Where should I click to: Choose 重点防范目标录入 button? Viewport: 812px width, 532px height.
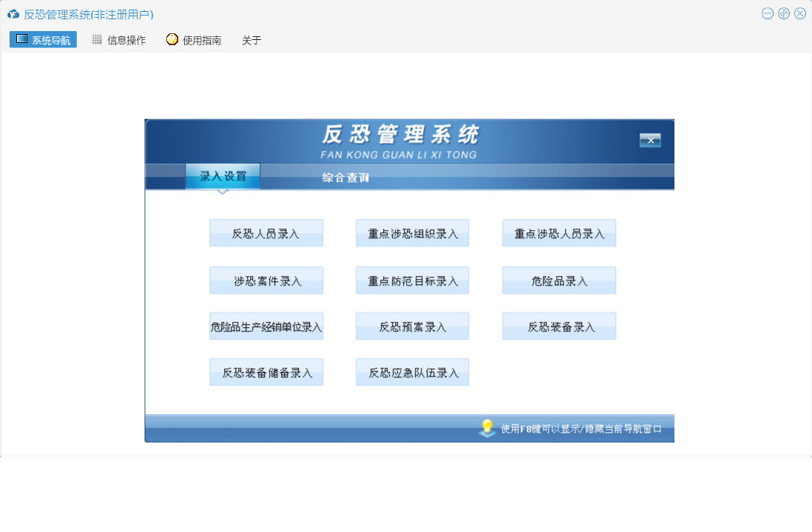(413, 281)
